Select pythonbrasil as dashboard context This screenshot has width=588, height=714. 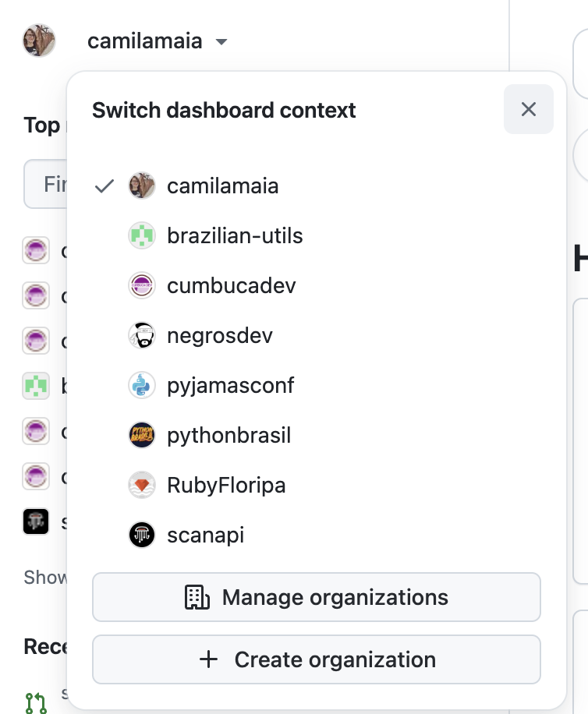(229, 435)
